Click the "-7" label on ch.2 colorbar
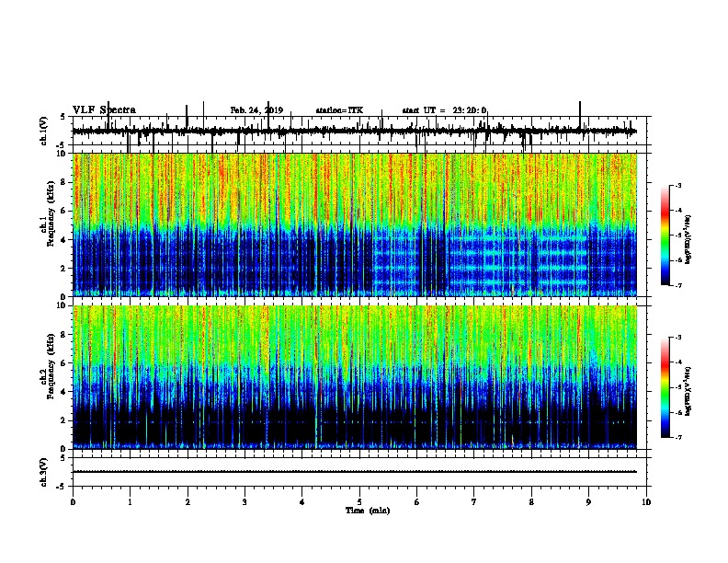This screenshot has height=563, width=728. (678, 438)
